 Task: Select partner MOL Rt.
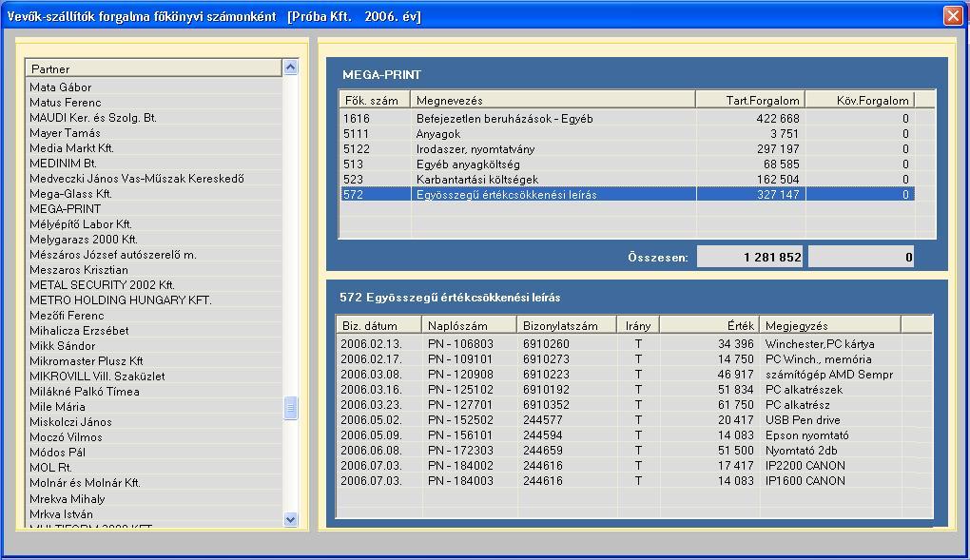153,467
